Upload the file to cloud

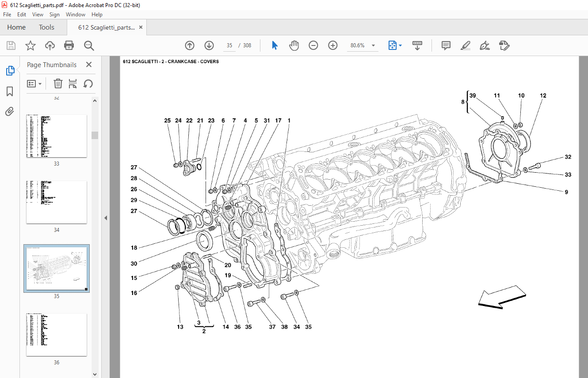coord(50,45)
